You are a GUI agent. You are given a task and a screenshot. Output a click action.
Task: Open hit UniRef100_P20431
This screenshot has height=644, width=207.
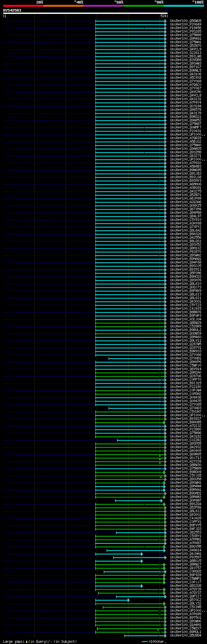point(186,131)
